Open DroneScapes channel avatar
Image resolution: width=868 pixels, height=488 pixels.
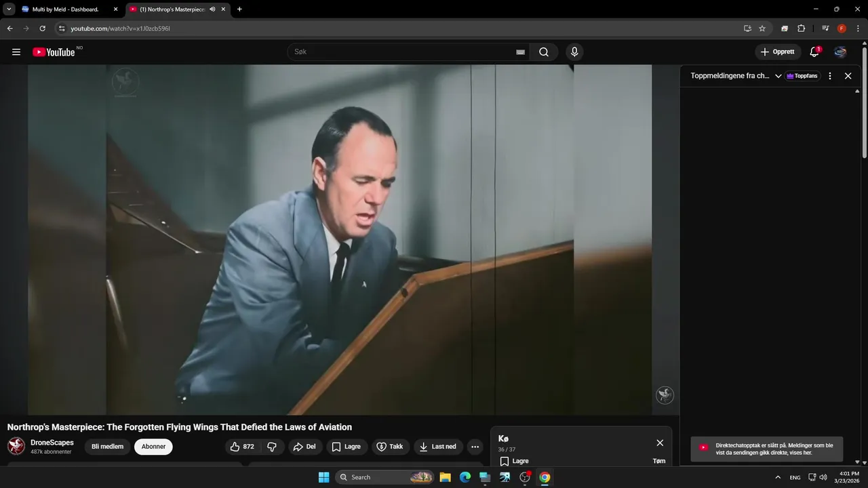tap(16, 446)
